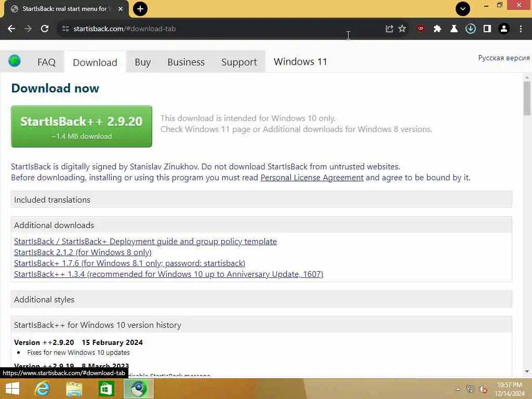Image resolution: width=532 pixels, height=399 pixels.
Task: Expand the Additional styles section
Action: coord(261,299)
